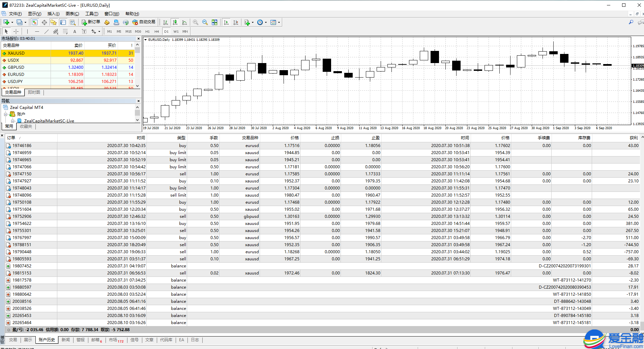Click the 新订单 new order button

[91, 22]
